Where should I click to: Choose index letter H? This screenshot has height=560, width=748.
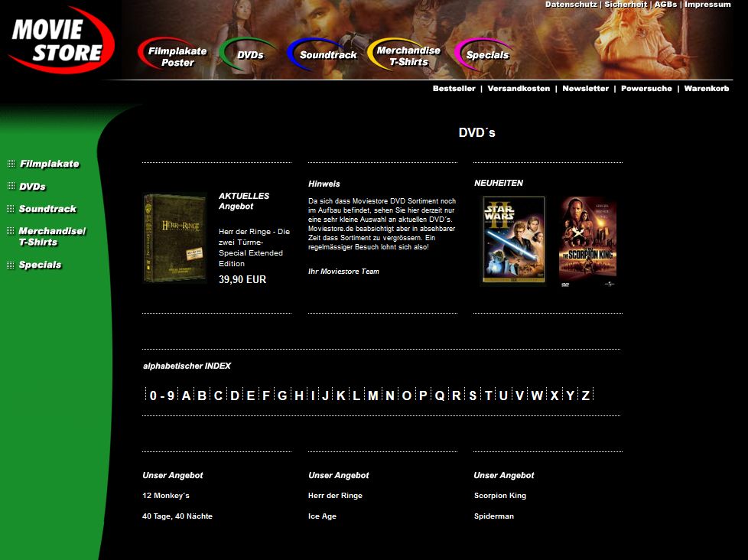coord(298,396)
